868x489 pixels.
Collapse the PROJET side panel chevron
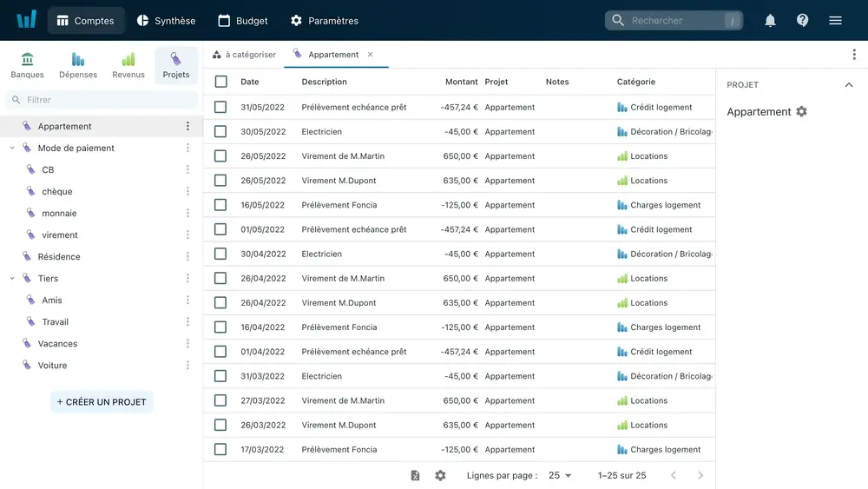pos(849,85)
